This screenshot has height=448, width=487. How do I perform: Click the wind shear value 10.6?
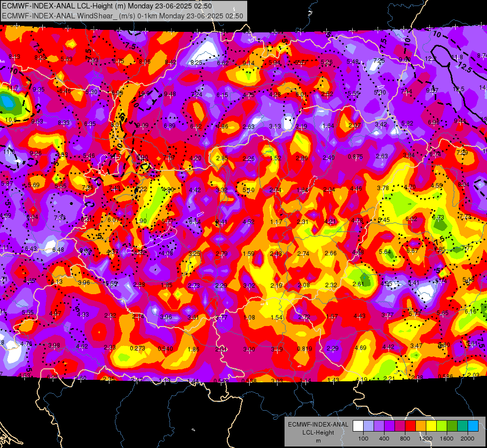pyautogui.click(x=10, y=119)
